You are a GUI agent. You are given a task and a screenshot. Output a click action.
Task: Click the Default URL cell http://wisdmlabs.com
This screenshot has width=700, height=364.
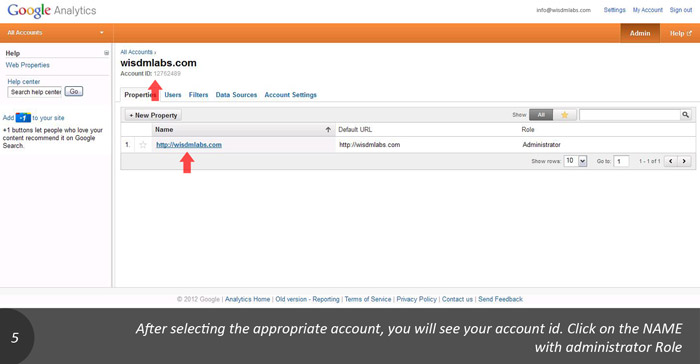[x=370, y=145]
